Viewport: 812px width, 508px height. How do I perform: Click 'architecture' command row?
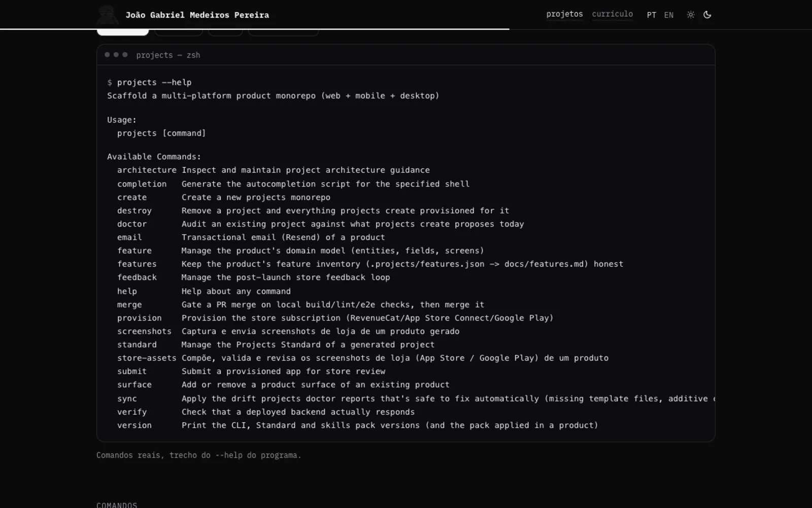click(274, 170)
